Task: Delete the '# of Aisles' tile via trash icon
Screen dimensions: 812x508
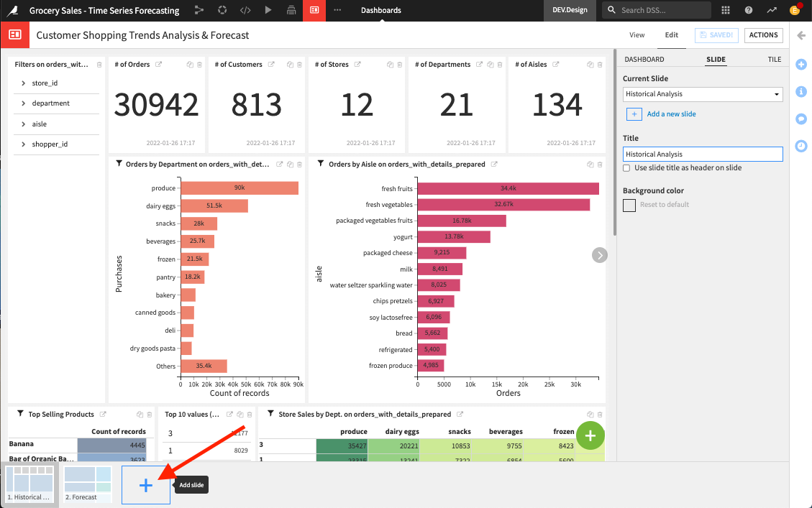Action: pyautogui.click(x=600, y=64)
